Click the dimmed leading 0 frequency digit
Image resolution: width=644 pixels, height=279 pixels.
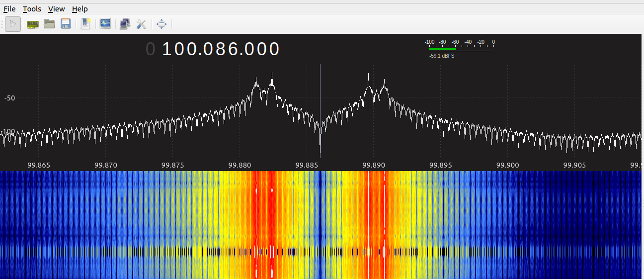pos(151,49)
